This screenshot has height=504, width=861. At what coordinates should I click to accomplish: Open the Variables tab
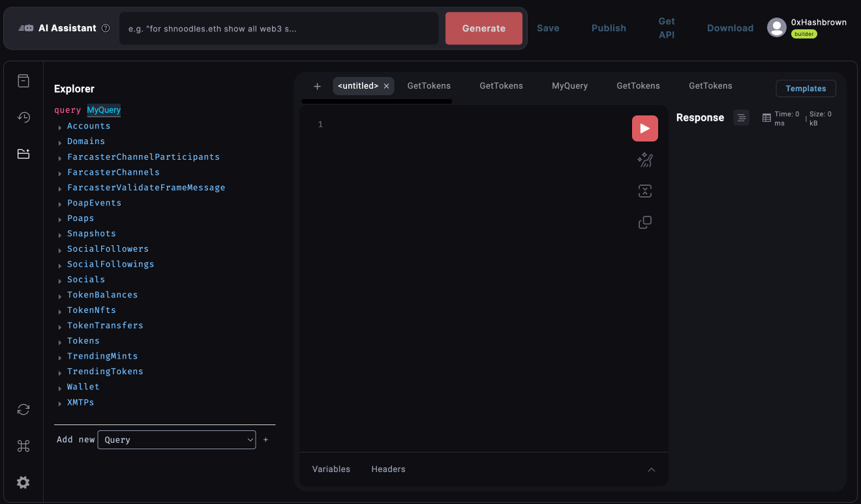pos(331,469)
